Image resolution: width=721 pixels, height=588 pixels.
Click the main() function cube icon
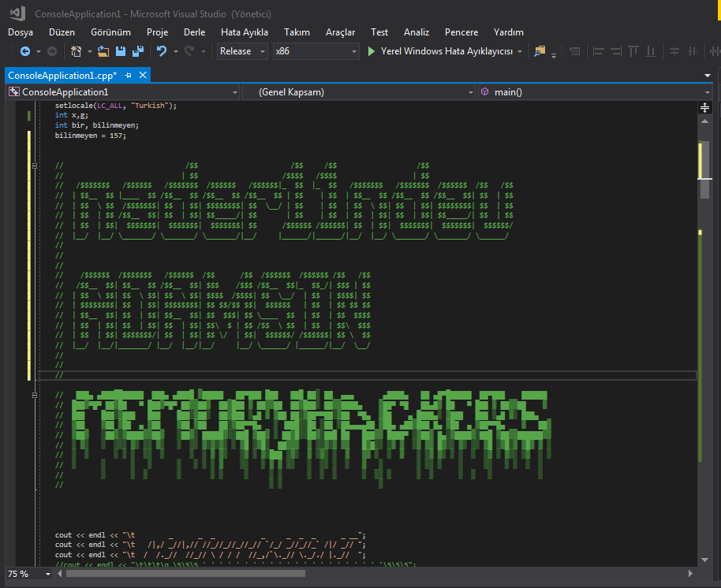484,92
